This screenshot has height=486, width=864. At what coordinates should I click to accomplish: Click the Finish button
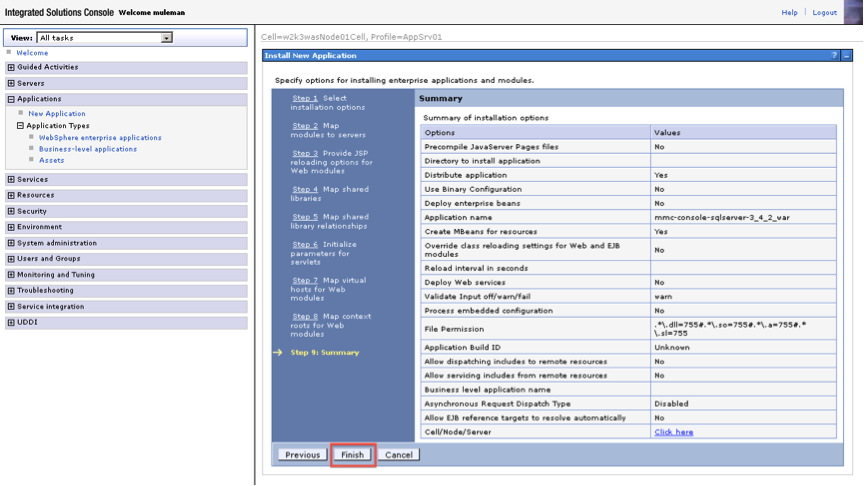352,454
